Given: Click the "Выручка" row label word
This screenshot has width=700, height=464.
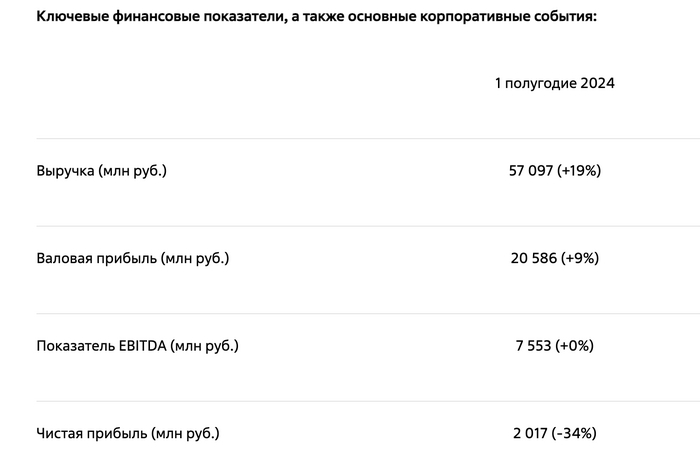Looking at the screenshot, I should 65,171.
